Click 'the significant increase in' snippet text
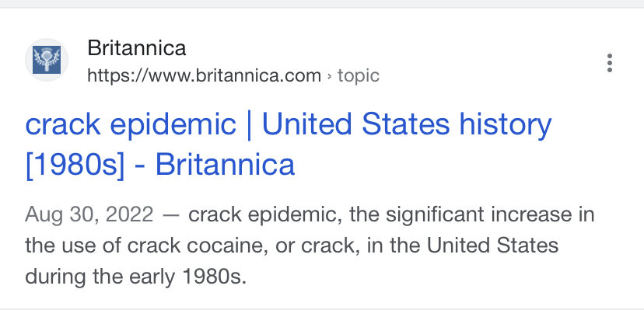Image resolution: width=644 pixels, height=310 pixels. tap(472, 215)
